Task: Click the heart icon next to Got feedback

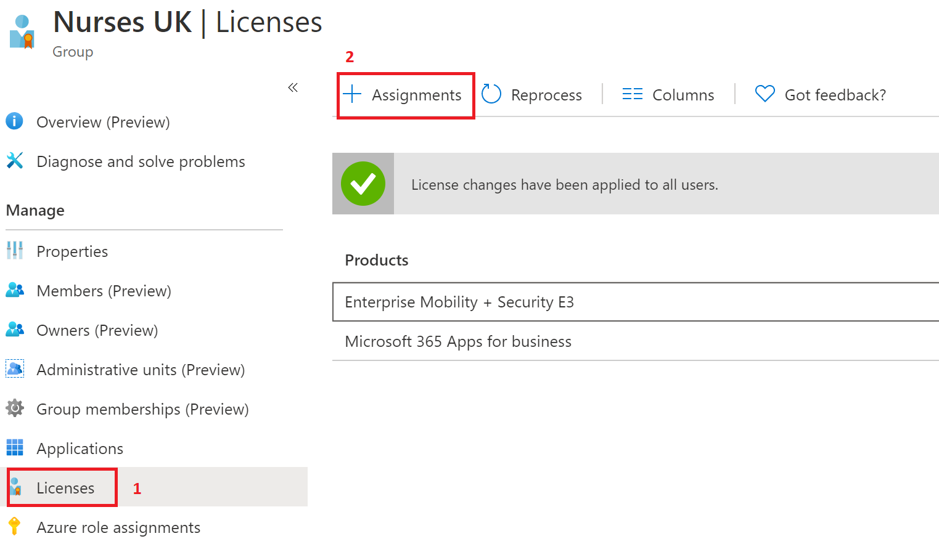Action: click(x=765, y=94)
